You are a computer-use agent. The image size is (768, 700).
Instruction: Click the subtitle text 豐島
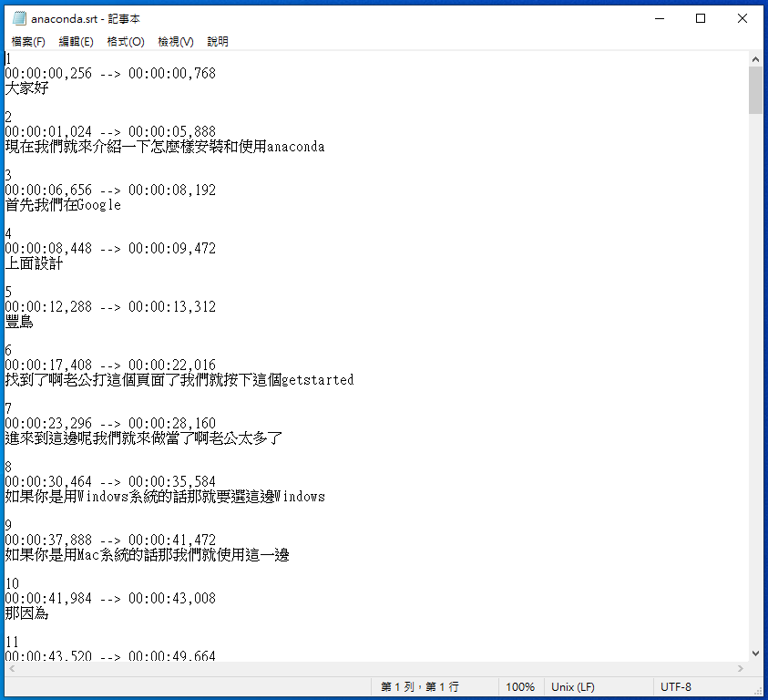19,322
